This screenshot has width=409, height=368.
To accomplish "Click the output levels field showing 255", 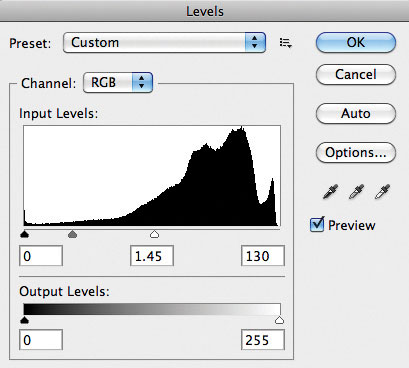I will click(x=263, y=340).
